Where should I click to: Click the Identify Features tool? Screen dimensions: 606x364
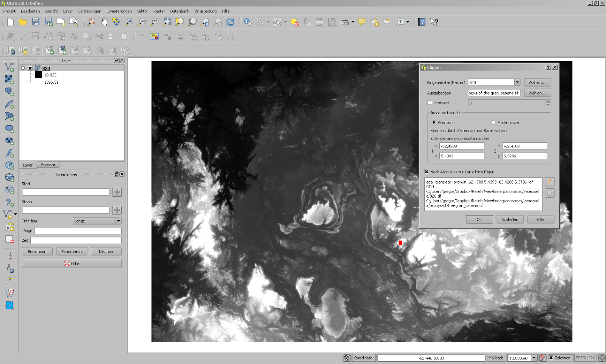(x=248, y=22)
